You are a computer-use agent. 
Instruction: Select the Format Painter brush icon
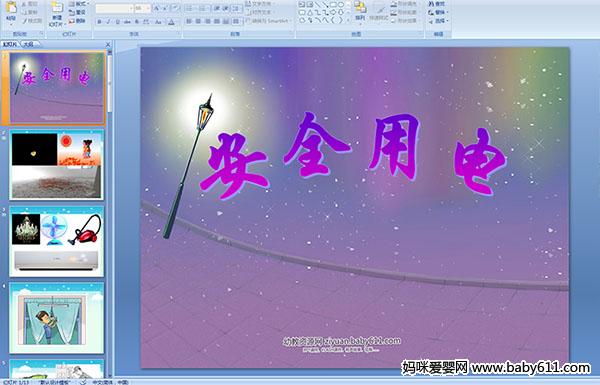coord(33,21)
